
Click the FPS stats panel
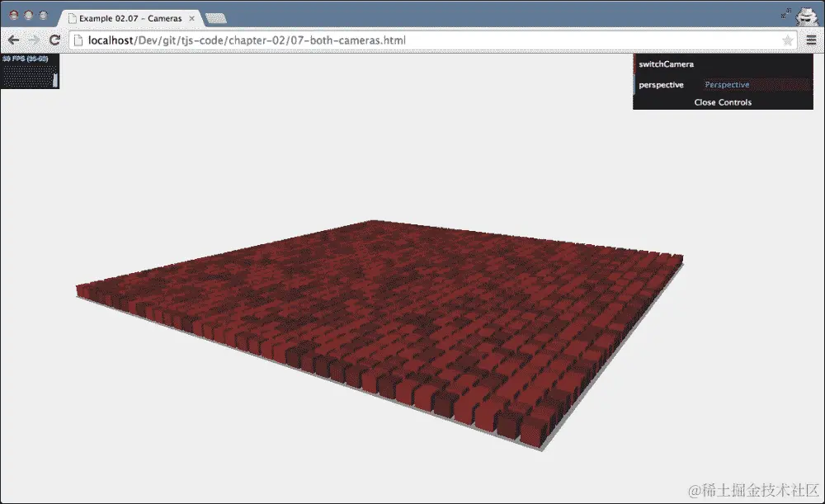pos(30,71)
